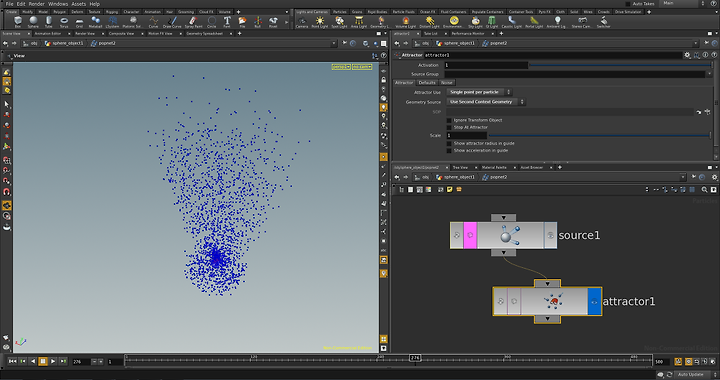Select the File shelf tool

pos(242,22)
